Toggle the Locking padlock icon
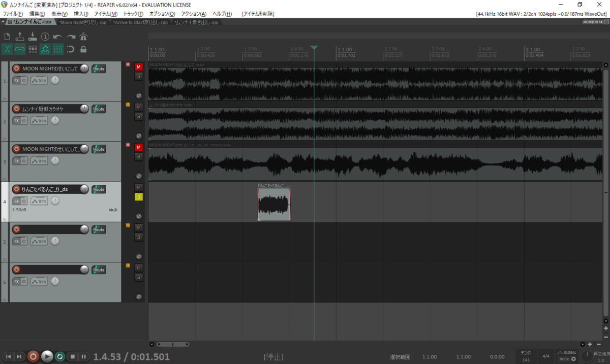 tap(83, 49)
